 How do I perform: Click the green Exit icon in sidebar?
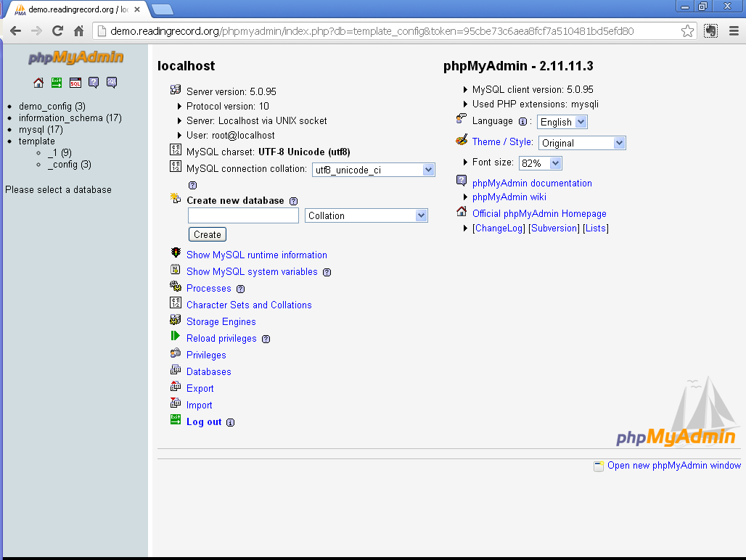57,83
